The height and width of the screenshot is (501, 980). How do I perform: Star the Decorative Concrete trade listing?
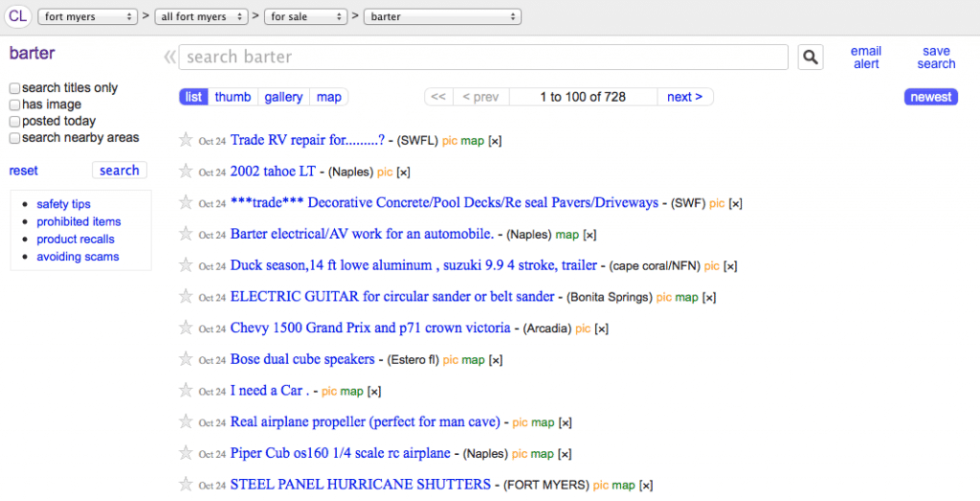click(x=186, y=202)
